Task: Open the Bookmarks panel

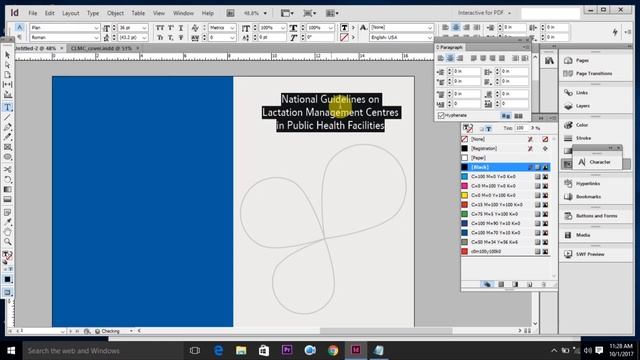Action: (588, 197)
